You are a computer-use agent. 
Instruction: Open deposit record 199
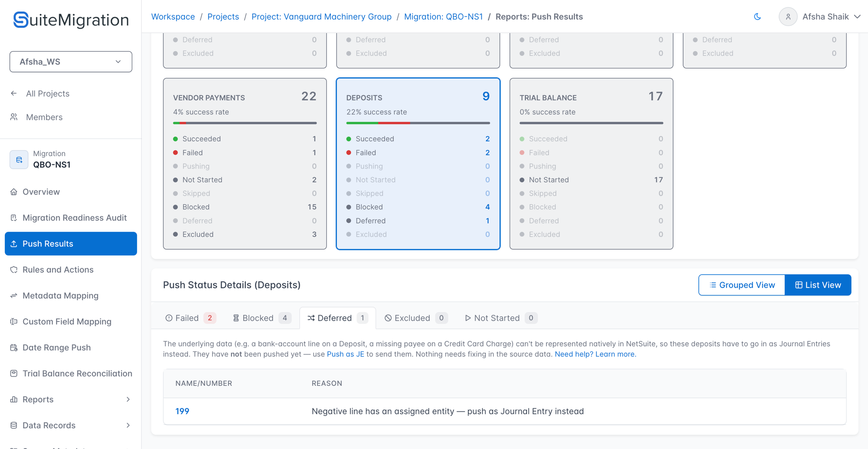(x=182, y=411)
